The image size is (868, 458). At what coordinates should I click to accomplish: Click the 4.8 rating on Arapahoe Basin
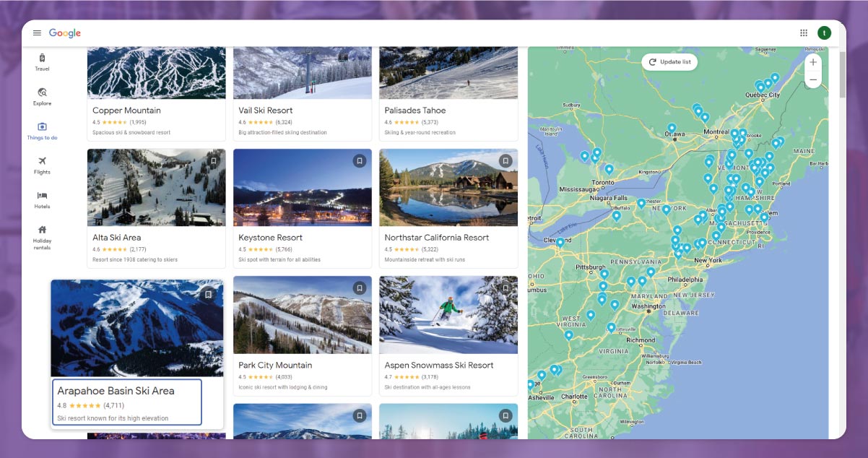point(61,406)
